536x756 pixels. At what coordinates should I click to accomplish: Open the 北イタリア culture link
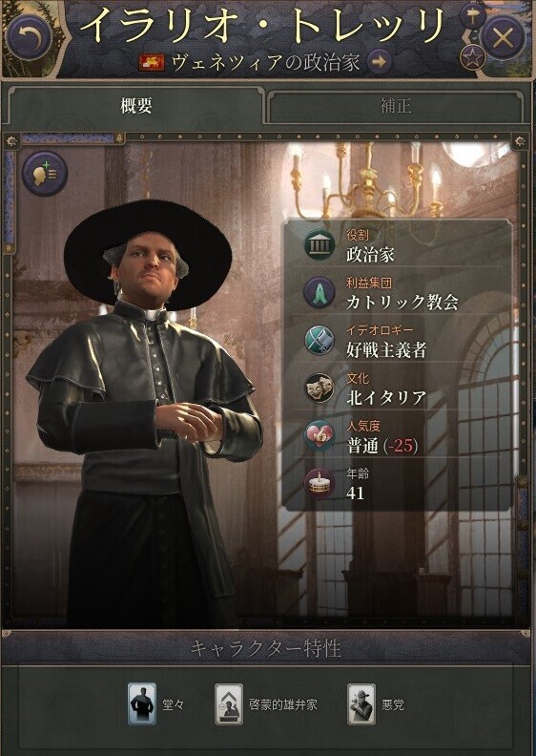(386, 398)
